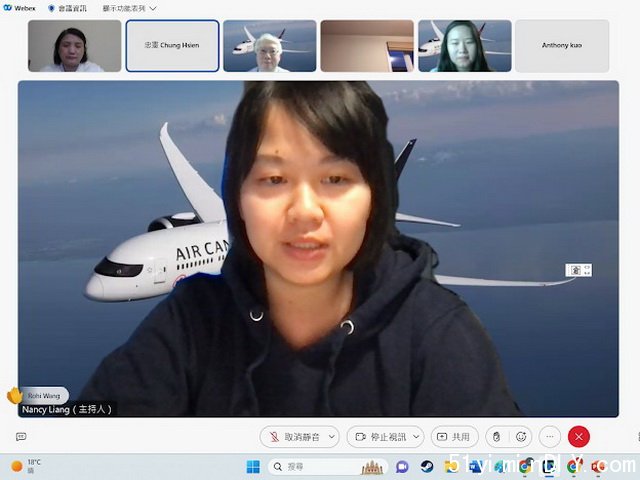The width and height of the screenshot is (640, 480).
Task: Click the Rohi Wang raised-hand name badge
Action: [x=44, y=395]
